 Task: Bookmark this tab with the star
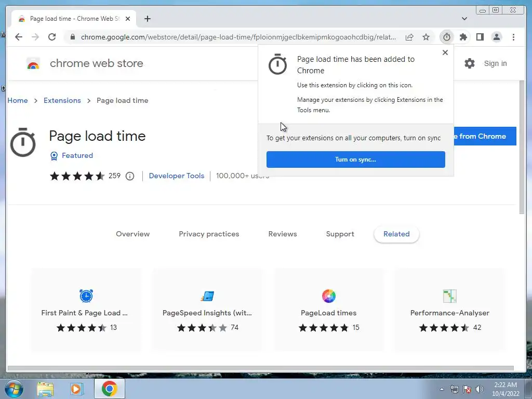click(426, 37)
